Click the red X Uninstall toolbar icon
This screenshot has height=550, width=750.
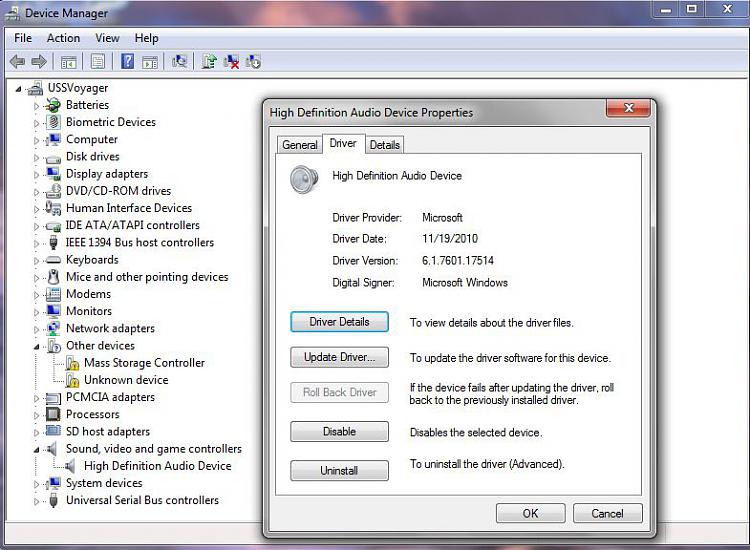pos(232,61)
